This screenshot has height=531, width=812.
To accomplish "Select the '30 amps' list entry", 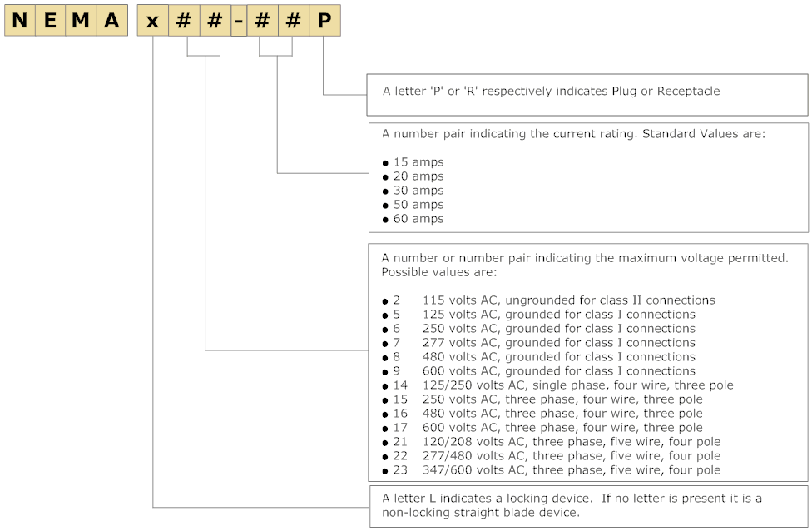I will [x=418, y=191].
